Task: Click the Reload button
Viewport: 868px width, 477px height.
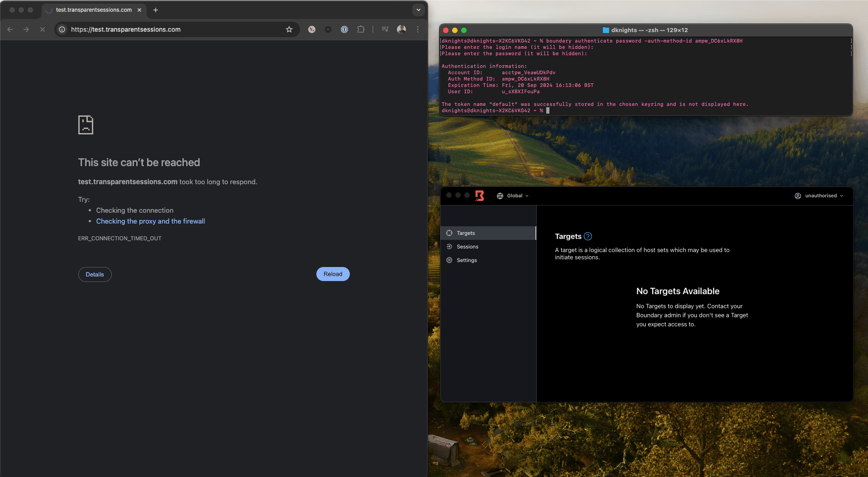Action: [333, 274]
